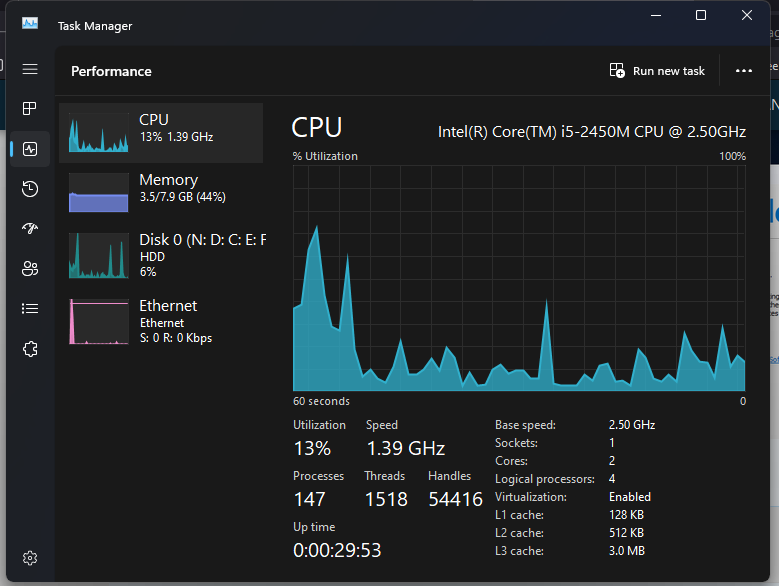Click the Task Manager title bar icon
This screenshot has width=779, height=586.
point(30,23)
